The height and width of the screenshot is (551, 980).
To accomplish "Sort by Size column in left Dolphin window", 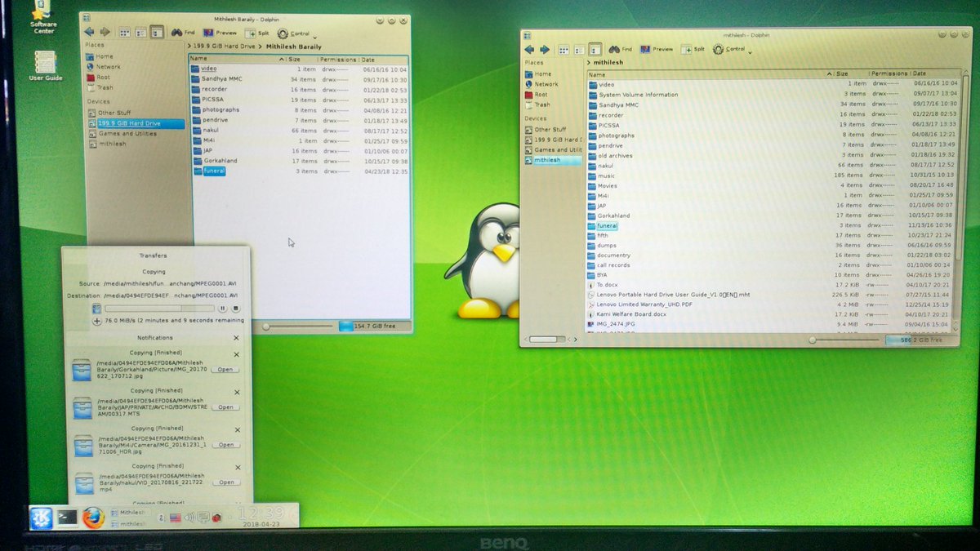I will coord(301,60).
